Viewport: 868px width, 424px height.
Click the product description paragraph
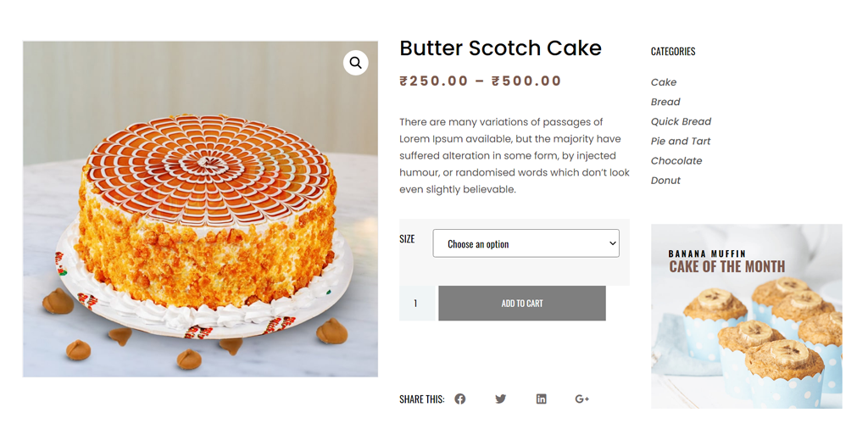pos(515,156)
